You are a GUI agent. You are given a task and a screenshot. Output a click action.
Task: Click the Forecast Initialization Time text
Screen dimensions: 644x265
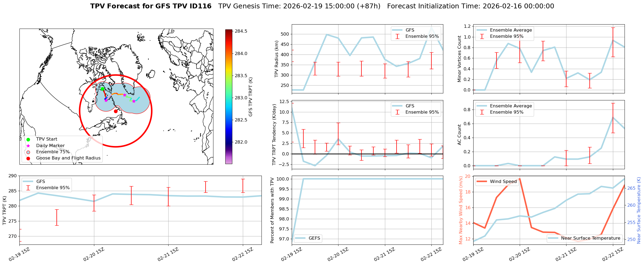click(x=470, y=6)
